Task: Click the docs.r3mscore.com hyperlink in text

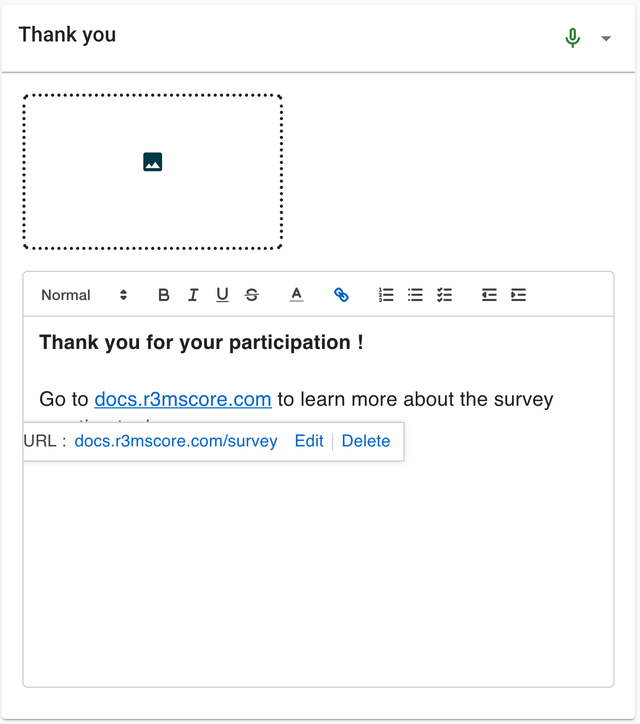Action: (183, 399)
